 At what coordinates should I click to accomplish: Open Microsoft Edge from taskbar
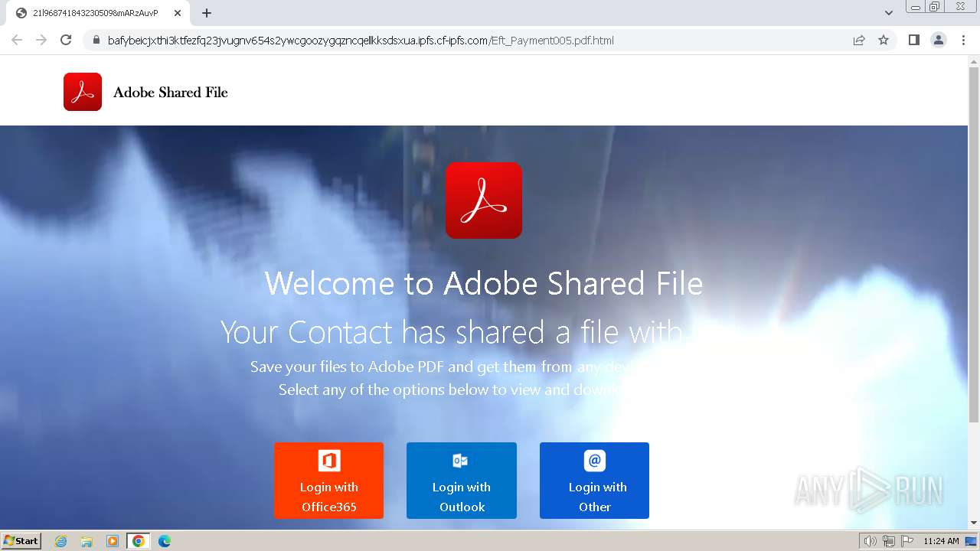165,541
